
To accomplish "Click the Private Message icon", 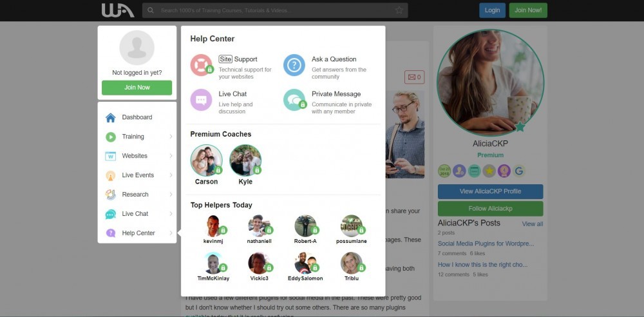I will 294,100.
